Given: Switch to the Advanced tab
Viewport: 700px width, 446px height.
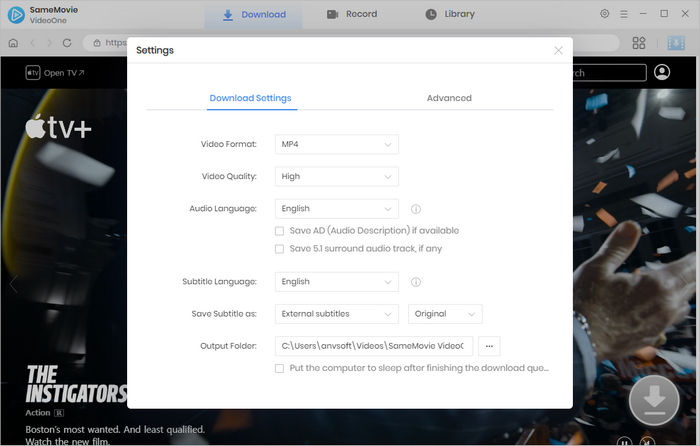Looking at the screenshot, I should click(449, 98).
